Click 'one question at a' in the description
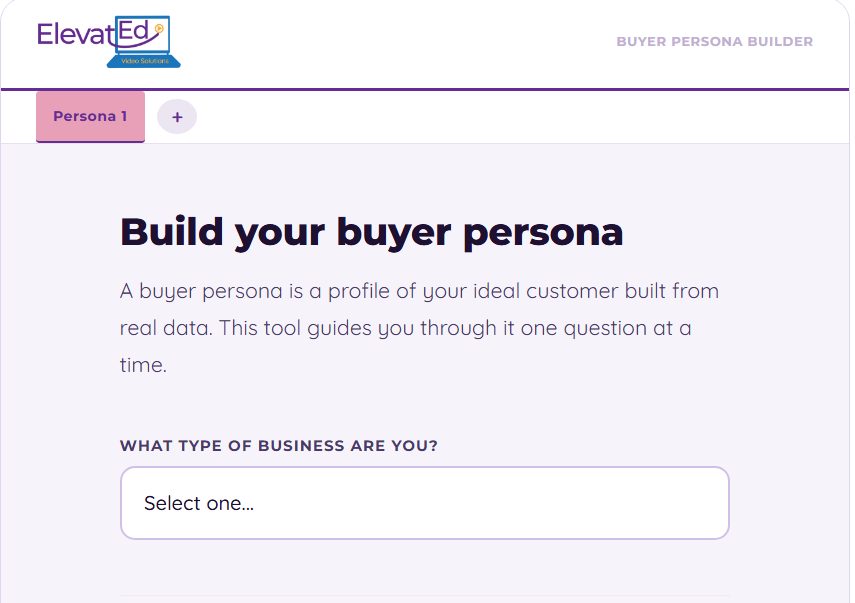The height and width of the screenshot is (603, 855). click(607, 328)
